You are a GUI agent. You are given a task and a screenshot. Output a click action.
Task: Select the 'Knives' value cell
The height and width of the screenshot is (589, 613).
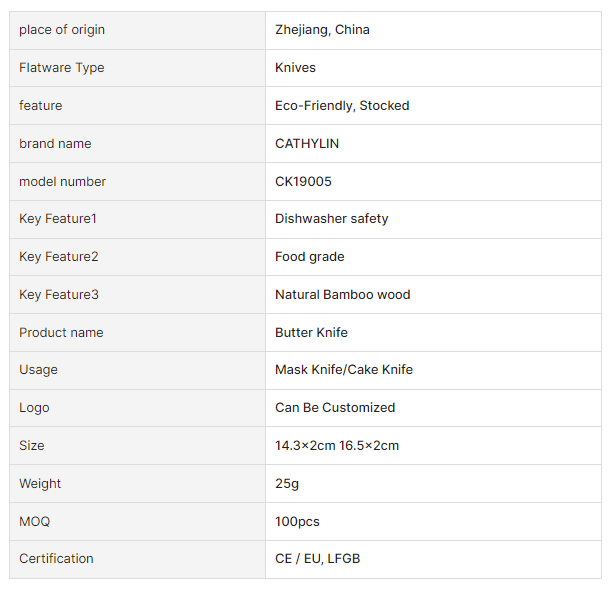295,68
